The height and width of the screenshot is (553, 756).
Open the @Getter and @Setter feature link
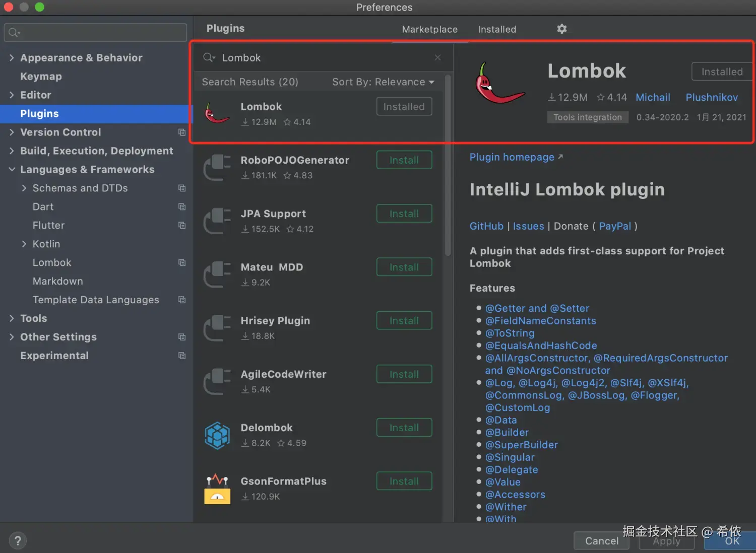pos(537,308)
